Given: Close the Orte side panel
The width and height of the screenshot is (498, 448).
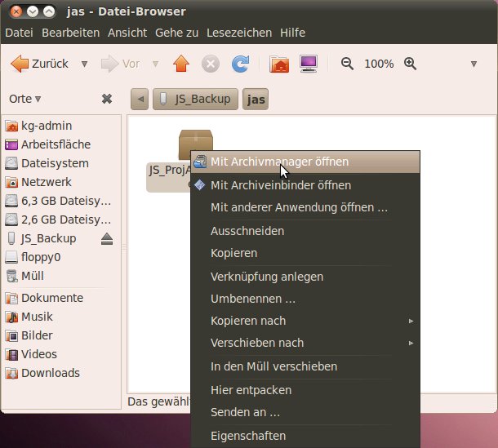Looking at the screenshot, I should click(x=106, y=99).
